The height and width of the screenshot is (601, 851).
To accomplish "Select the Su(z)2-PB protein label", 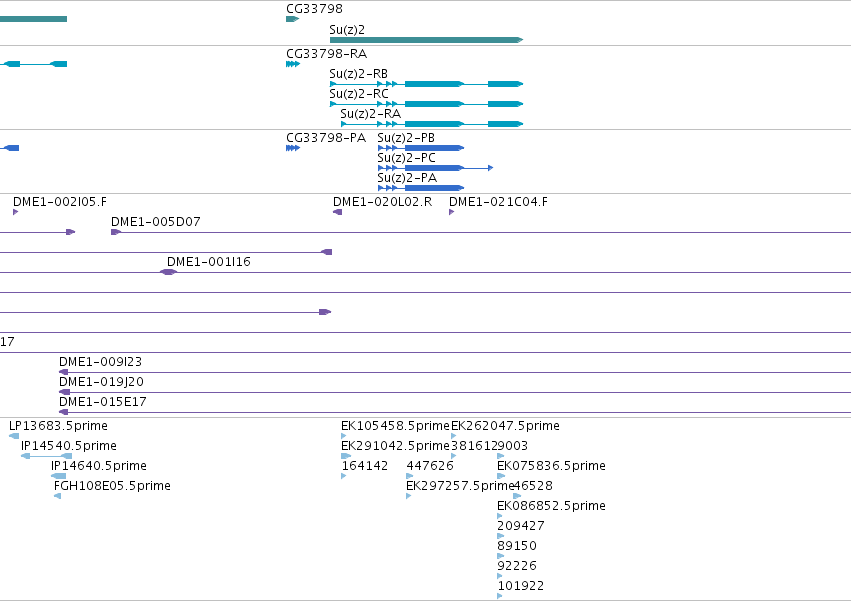I will tap(406, 138).
